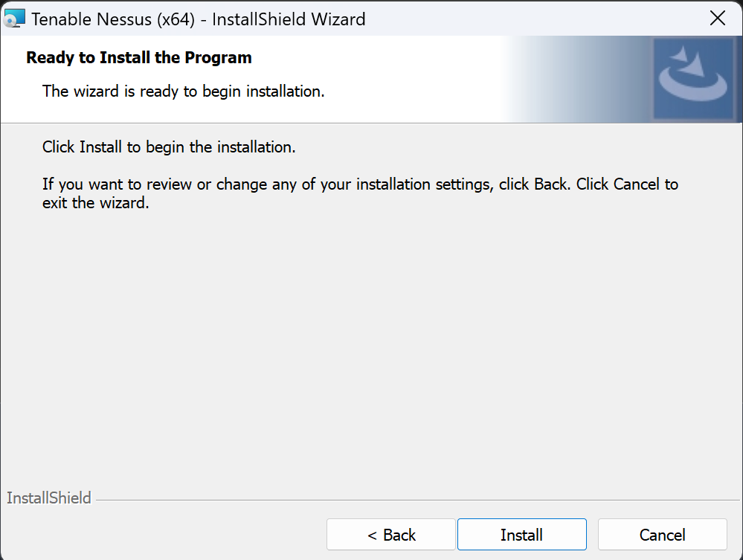Image resolution: width=743 pixels, height=560 pixels.
Task: Click the 'Ready to Install the Program' heading
Action: click(x=139, y=58)
